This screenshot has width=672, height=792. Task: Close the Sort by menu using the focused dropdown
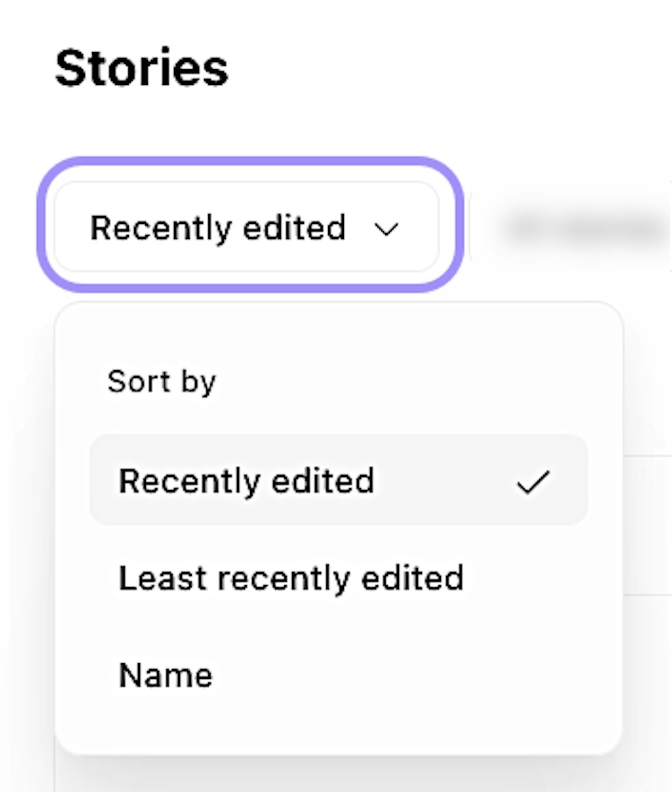[x=246, y=227]
